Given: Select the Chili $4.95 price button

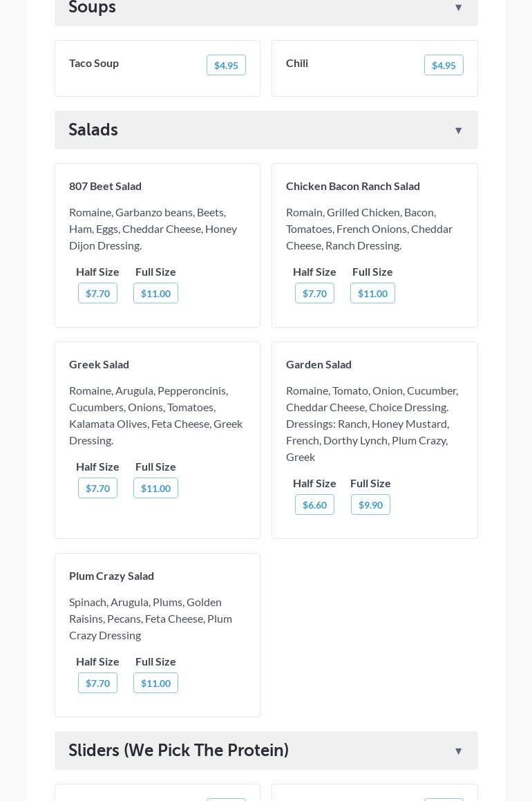Looking at the screenshot, I should tap(444, 65).
